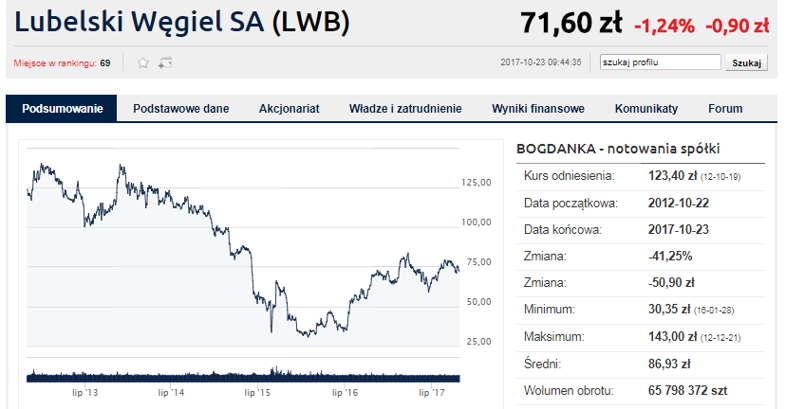Viewport: 786px width, 409px height.
Task: Click the lip '17 axis label
Action: pyautogui.click(x=432, y=392)
